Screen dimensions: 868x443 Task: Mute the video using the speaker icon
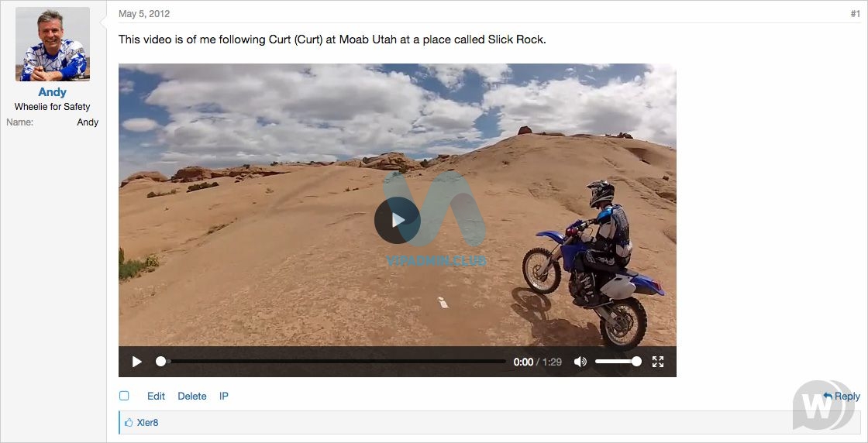click(580, 362)
